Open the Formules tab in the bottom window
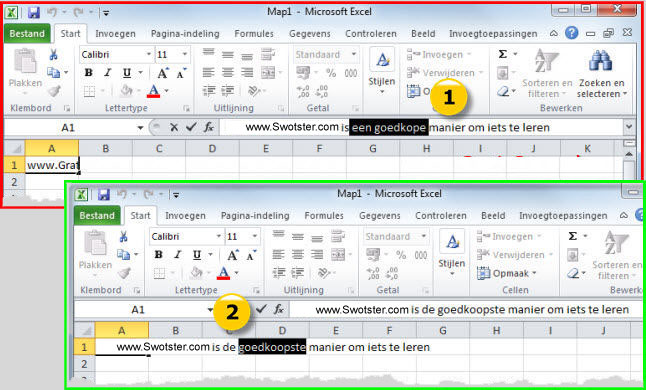Viewport: 646px width, 390px height. click(x=324, y=216)
